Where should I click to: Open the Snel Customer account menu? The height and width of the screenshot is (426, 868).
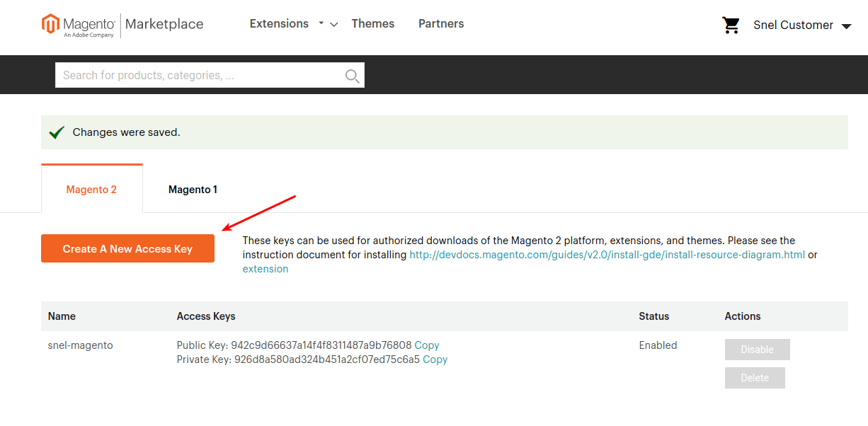point(801,25)
